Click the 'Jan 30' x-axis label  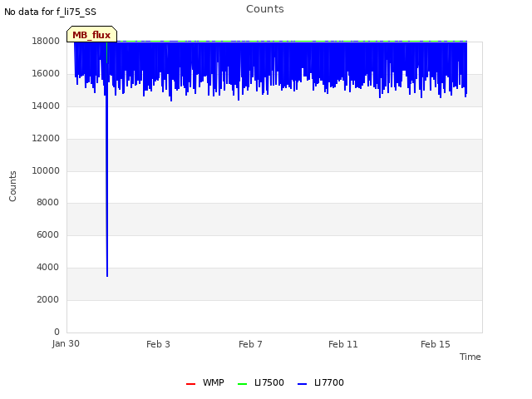pyautogui.click(x=66, y=343)
